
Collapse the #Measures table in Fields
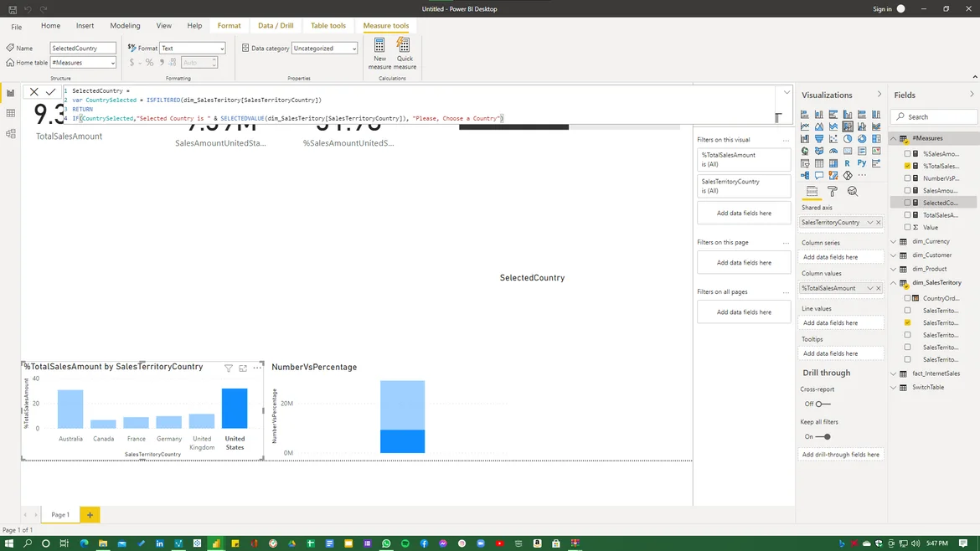click(x=894, y=138)
